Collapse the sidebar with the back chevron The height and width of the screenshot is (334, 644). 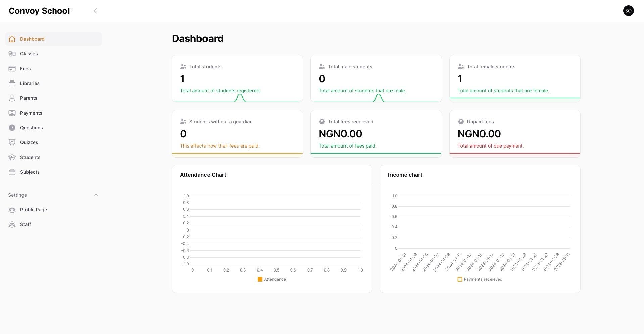click(95, 11)
